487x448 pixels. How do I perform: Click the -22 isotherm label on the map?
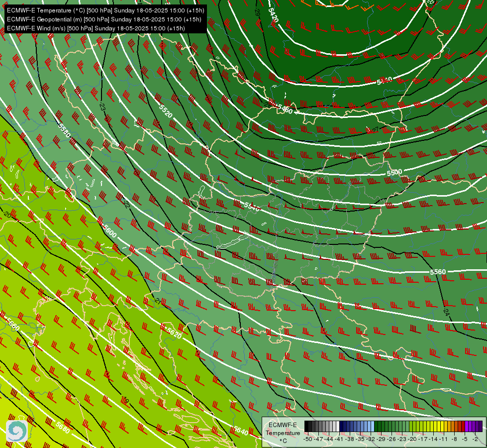126,204
